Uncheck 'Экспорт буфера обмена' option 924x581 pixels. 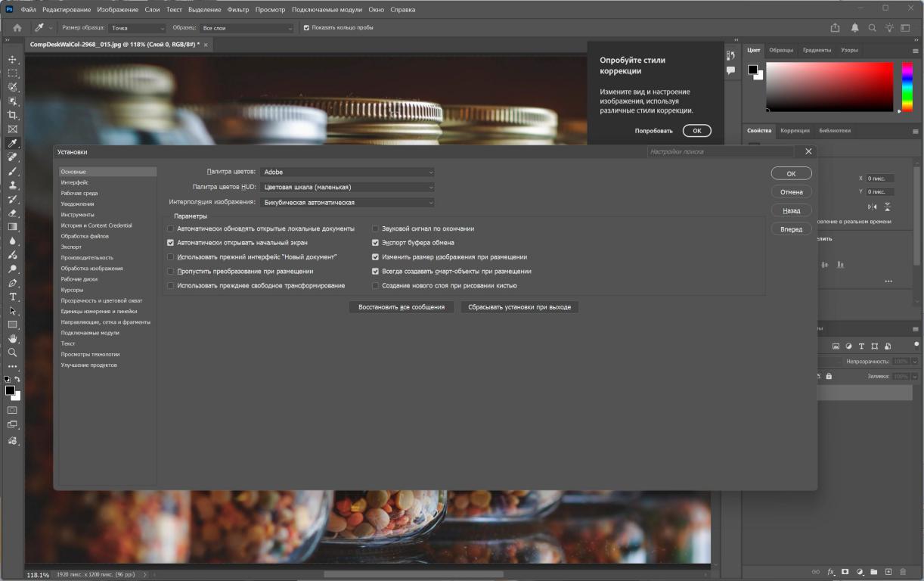point(375,243)
